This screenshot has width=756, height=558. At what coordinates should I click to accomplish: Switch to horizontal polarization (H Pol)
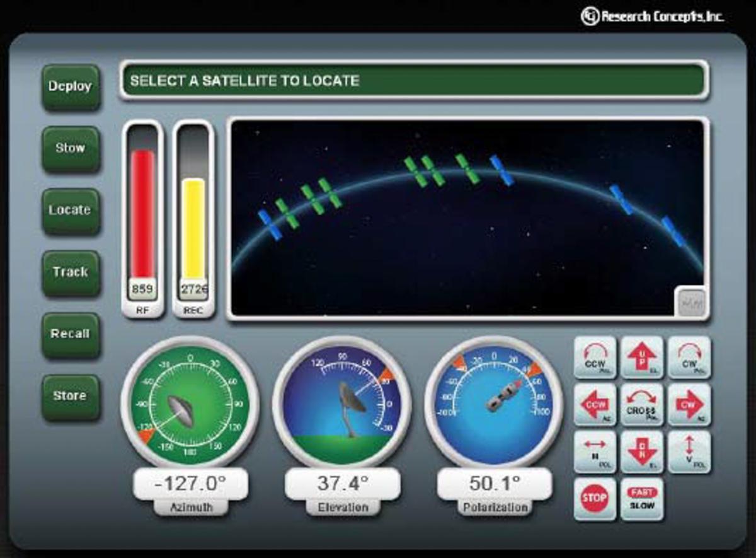tap(595, 451)
